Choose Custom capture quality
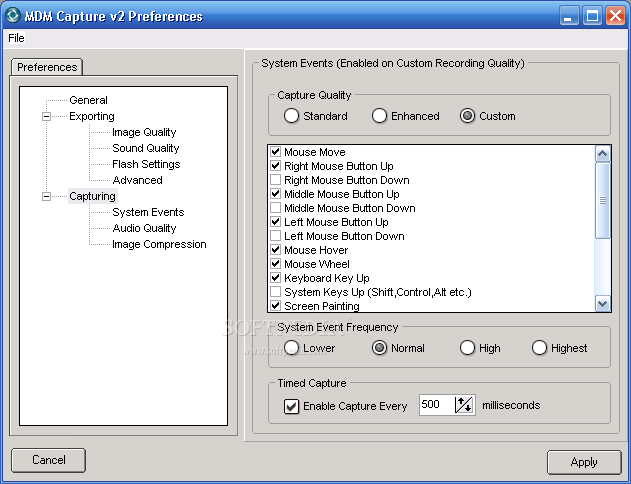The image size is (631, 484). click(467, 116)
